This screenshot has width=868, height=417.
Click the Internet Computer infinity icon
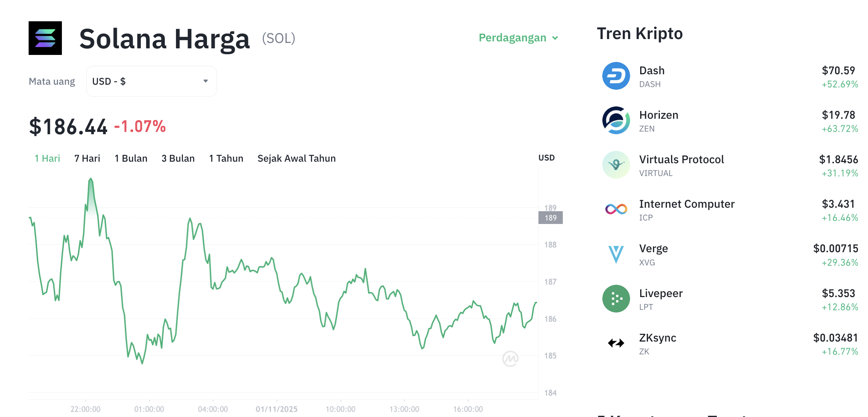click(616, 210)
